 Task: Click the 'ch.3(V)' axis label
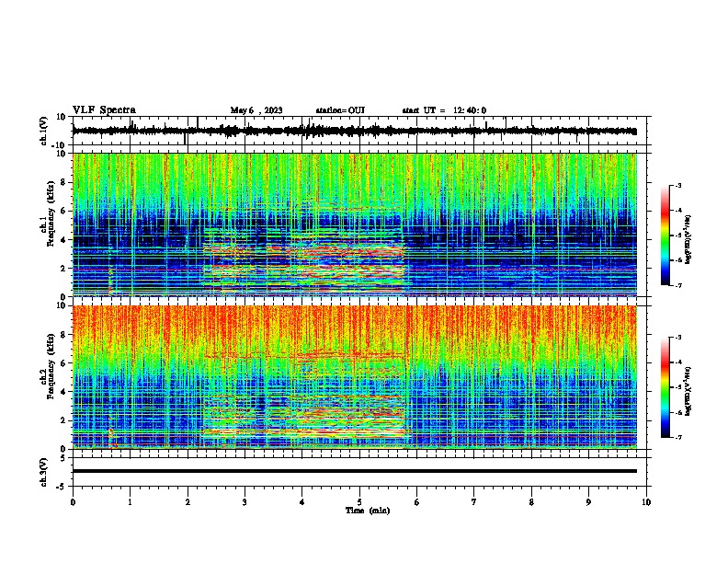tap(44, 472)
